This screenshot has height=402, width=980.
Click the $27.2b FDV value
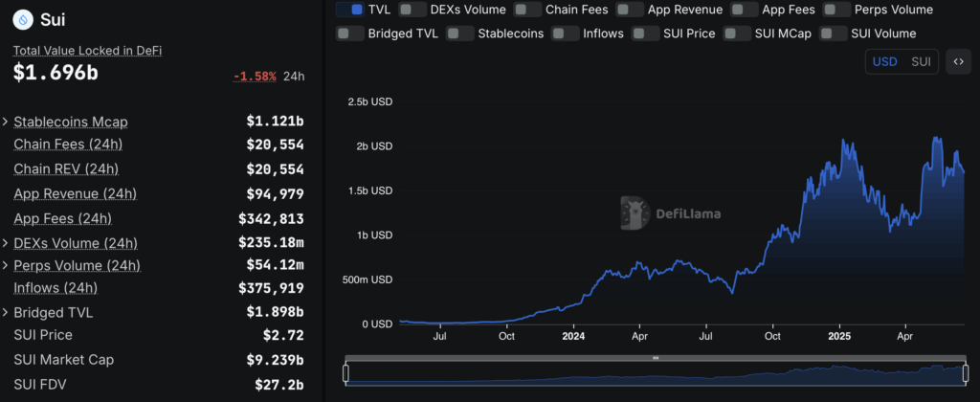[x=279, y=385]
